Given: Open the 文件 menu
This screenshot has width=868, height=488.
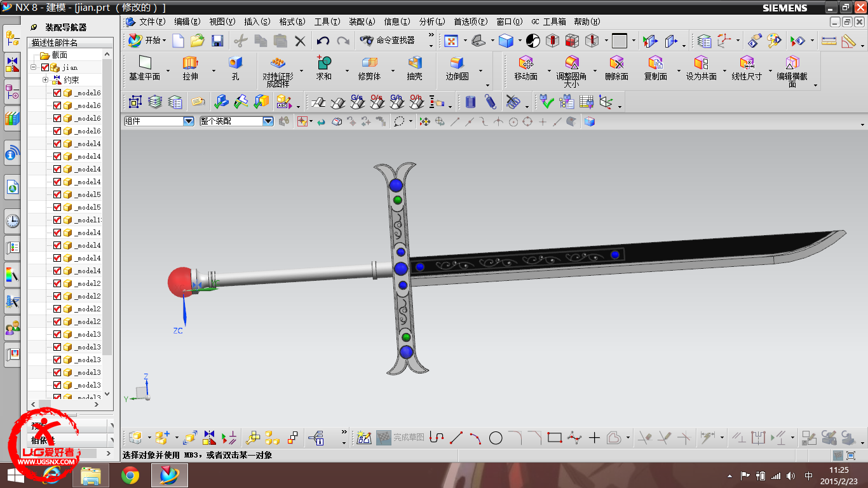Looking at the screenshot, I should coord(153,22).
